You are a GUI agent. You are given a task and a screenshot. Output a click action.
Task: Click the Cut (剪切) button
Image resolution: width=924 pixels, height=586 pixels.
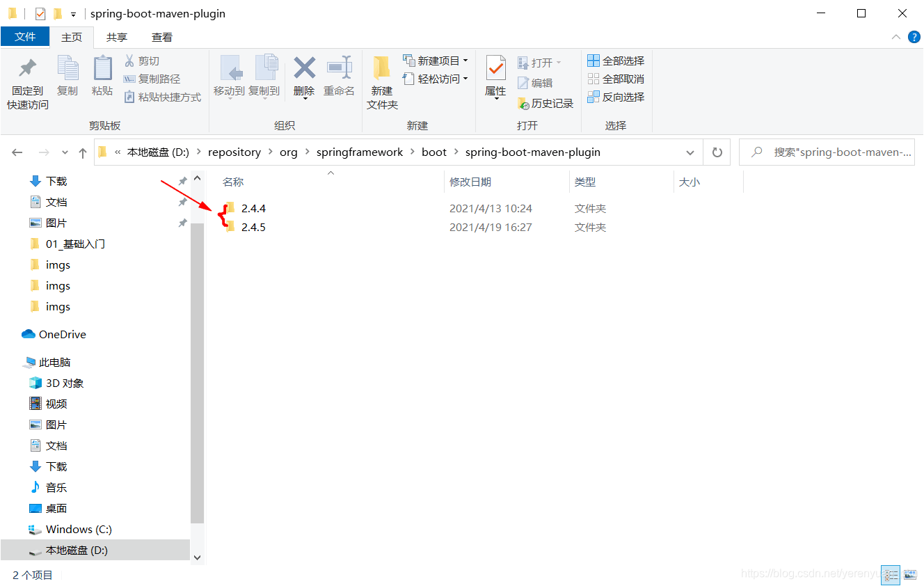[142, 61]
